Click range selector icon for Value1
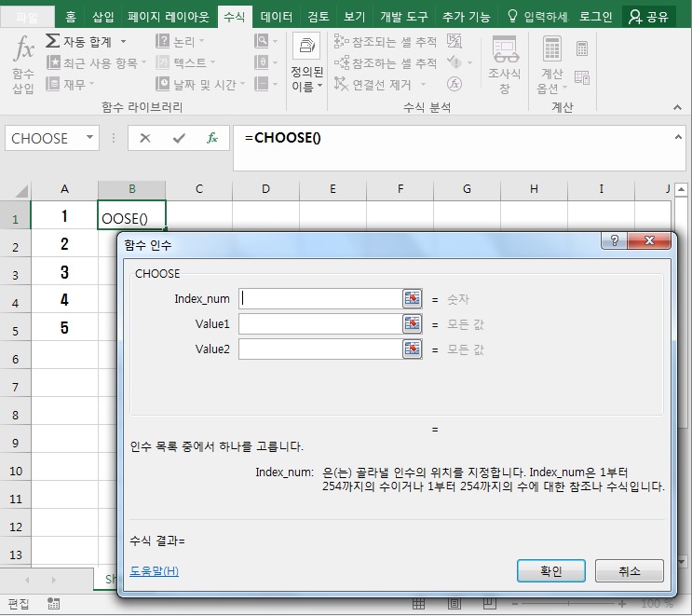 [413, 324]
